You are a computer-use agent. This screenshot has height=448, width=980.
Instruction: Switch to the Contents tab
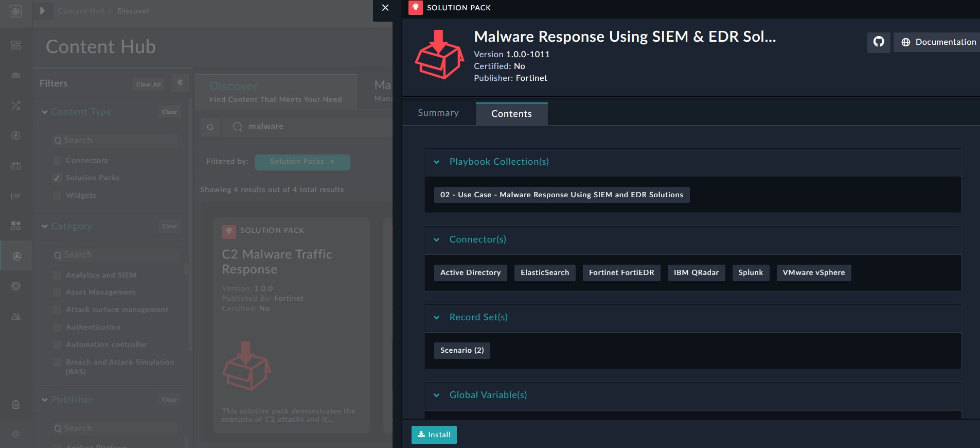pos(512,114)
